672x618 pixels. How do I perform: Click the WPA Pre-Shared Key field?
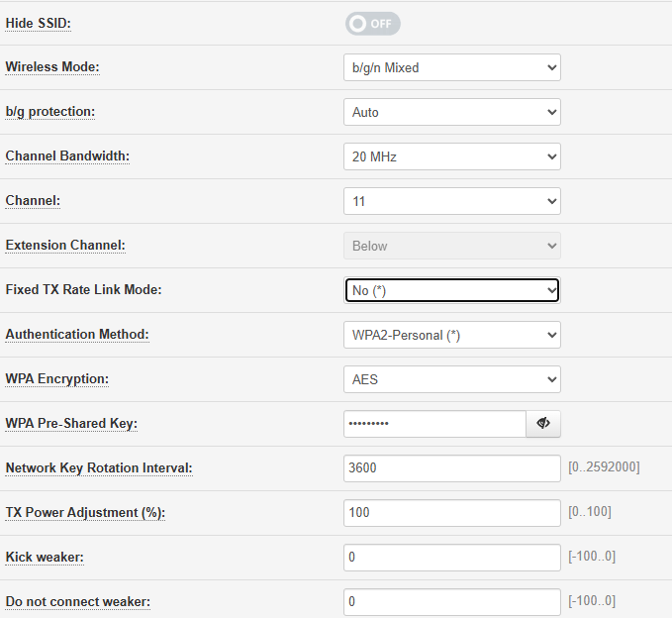tap(434, 424)
